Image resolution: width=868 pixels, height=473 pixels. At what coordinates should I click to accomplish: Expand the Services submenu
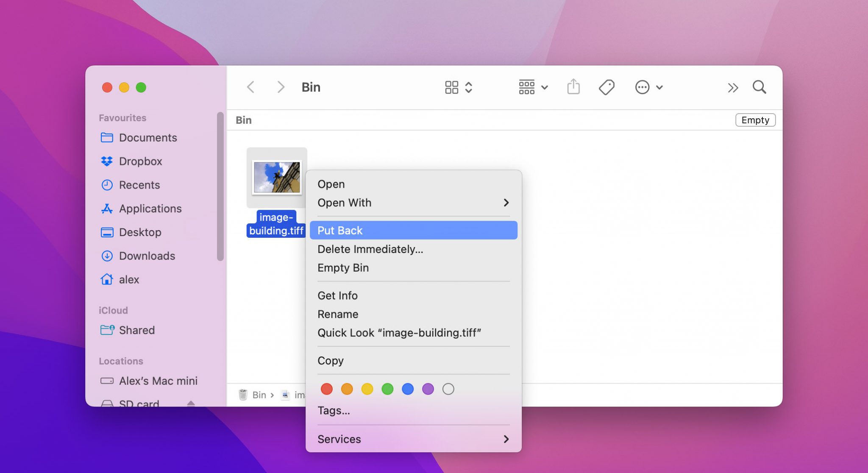413,439
